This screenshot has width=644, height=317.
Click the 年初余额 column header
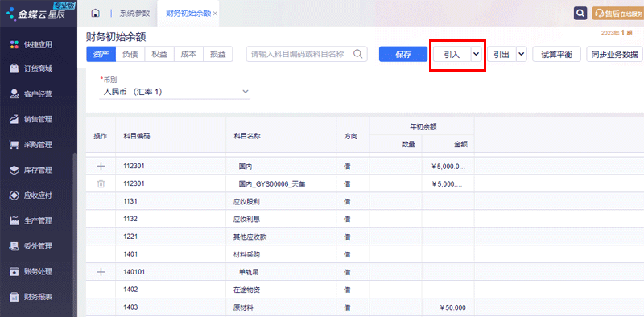(422, 127)
